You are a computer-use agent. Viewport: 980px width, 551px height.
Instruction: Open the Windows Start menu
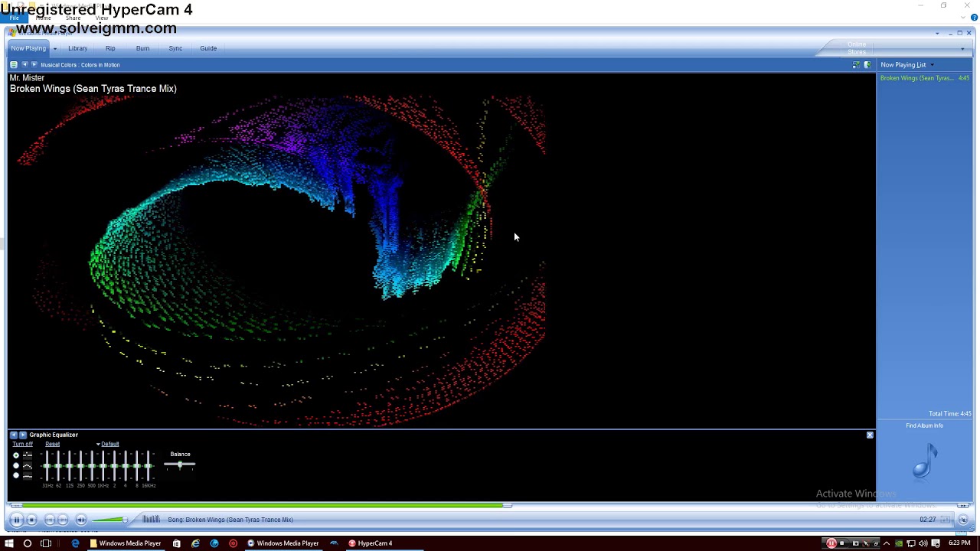(x=9, y=543)
